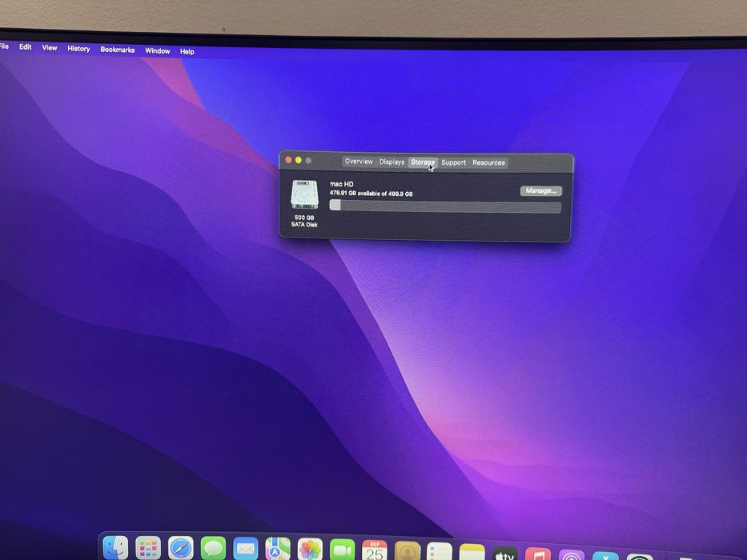This screenshot has height=560, width=747.
Task: Launch Maps from the Dock
Action: [x=278, y=549]
